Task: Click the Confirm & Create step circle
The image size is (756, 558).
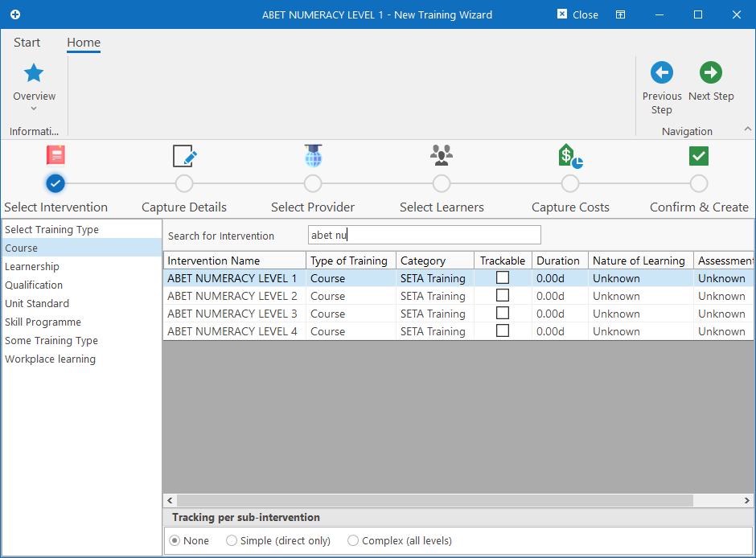Action: (699, 183)
